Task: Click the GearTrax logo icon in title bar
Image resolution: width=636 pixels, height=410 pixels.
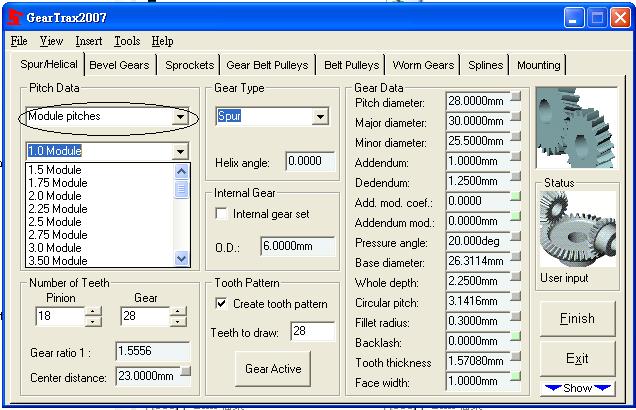Action: 15,17
